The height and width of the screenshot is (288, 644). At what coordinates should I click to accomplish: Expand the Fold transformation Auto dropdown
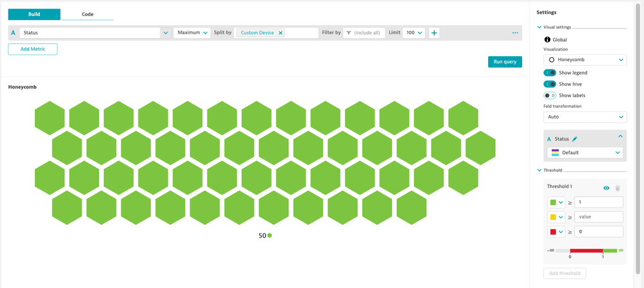pyautogui.click(x=585, y=117)
